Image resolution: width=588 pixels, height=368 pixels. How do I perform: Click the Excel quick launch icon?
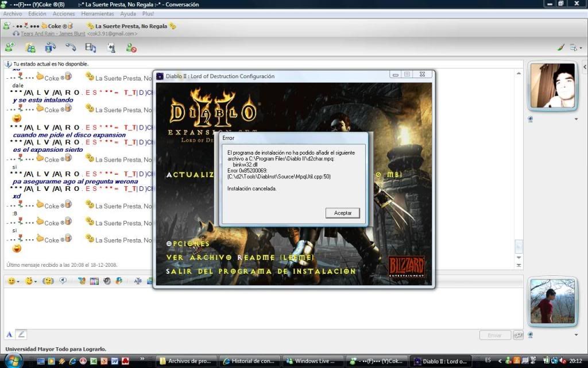(x=94, y=361)
